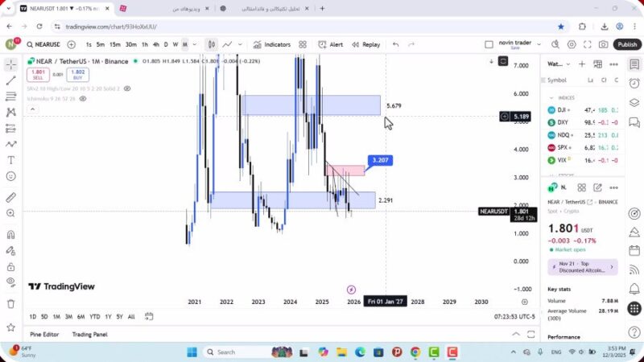Expand the timeframe interval dropdown arrow

(x=194, y=45)
